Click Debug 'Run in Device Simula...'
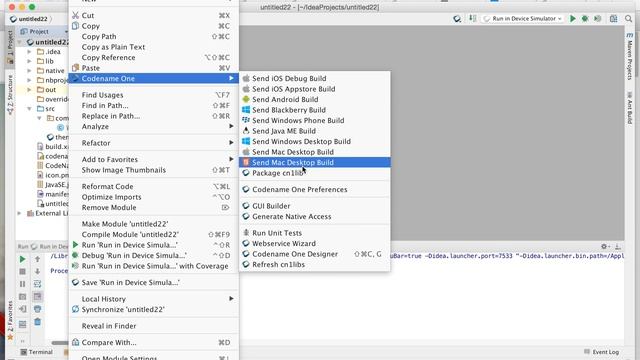This screenshot has width=640, height=360. (153, 256)
